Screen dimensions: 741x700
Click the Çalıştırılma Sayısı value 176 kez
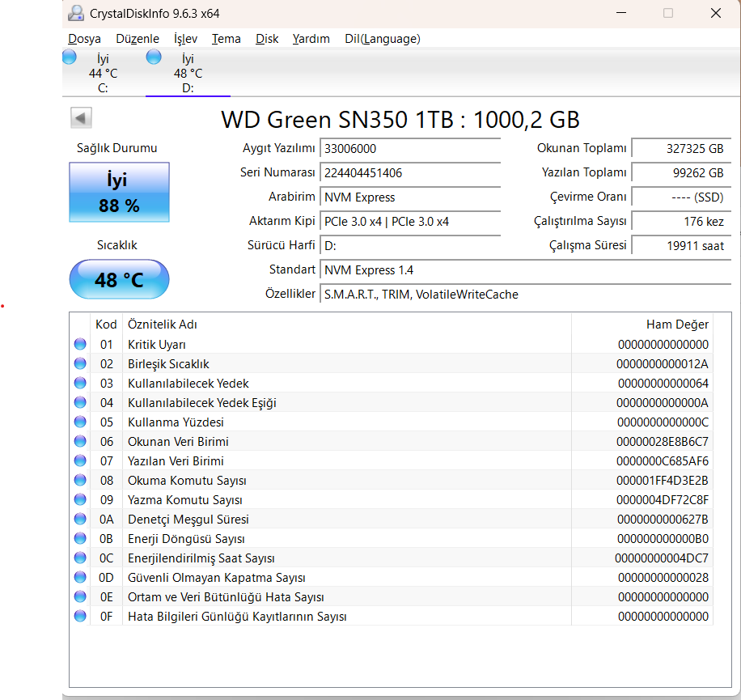pyautogui.click(x=681, y=221)
